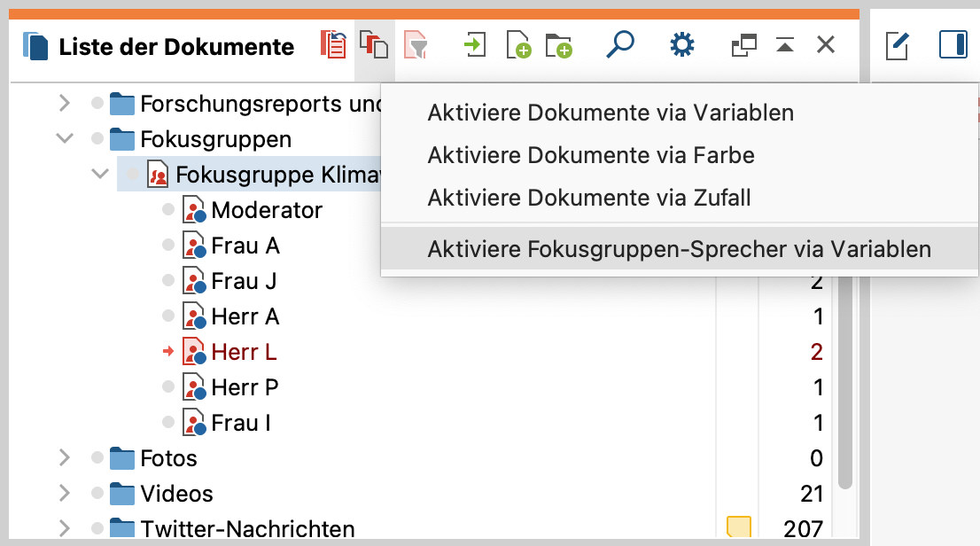This screenshot has width=980, height=546.
Task: Click Videos count 21
Action: [x=812, y=494]
